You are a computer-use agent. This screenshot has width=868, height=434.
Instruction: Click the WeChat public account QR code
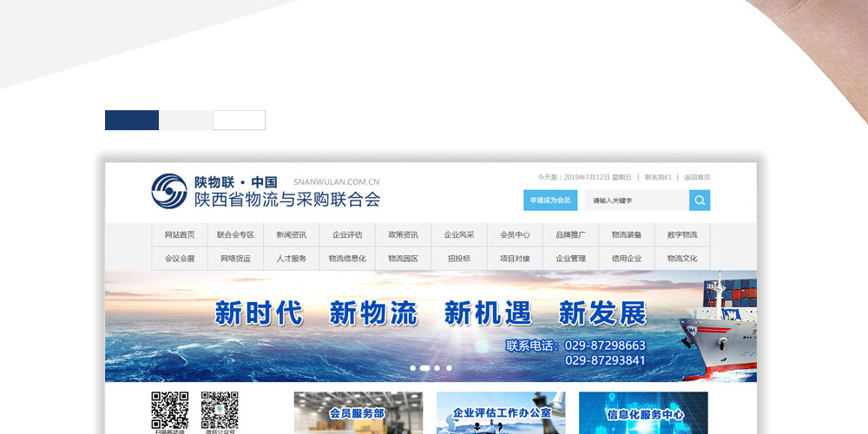[x=220, y=411]
